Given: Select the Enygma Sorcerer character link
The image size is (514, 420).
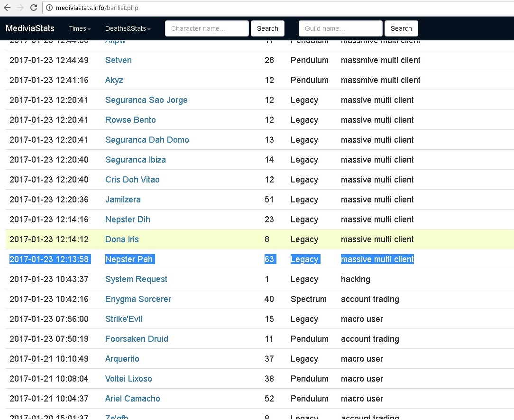Looking at the screenshot, I should click(x=138, y=299).
